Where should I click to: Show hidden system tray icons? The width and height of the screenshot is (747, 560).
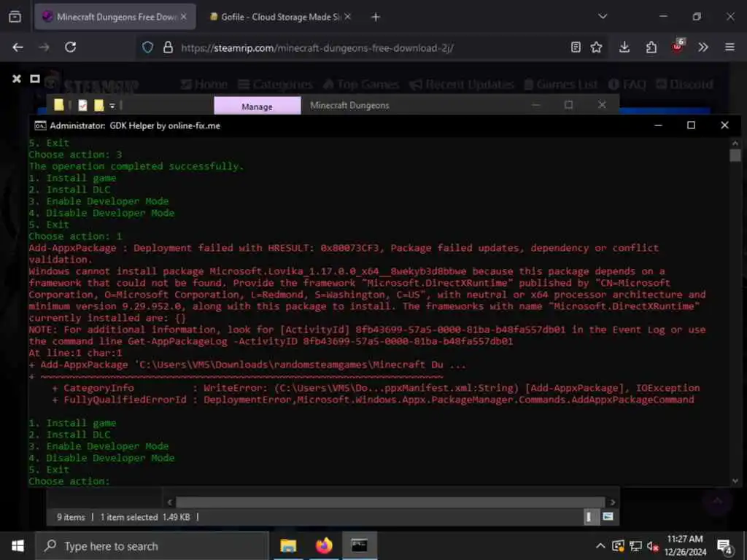point(601,545)
